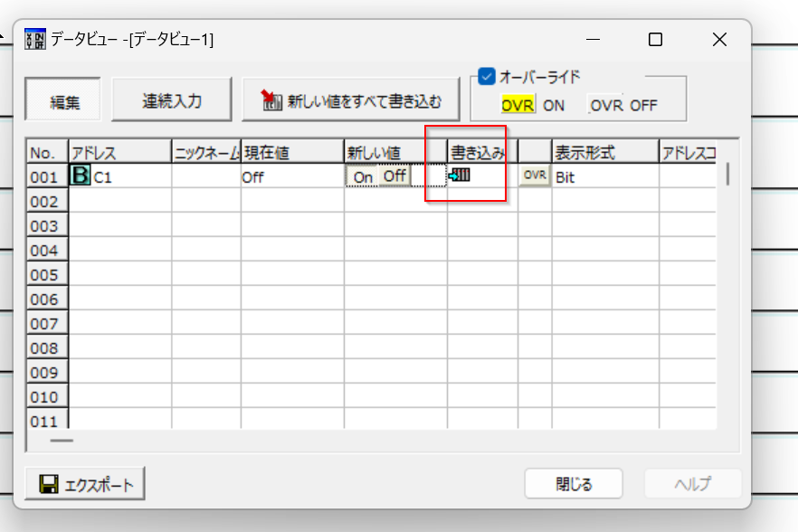Select row header 006
Screen dimensions: 798x532
[x=47, y=299]
